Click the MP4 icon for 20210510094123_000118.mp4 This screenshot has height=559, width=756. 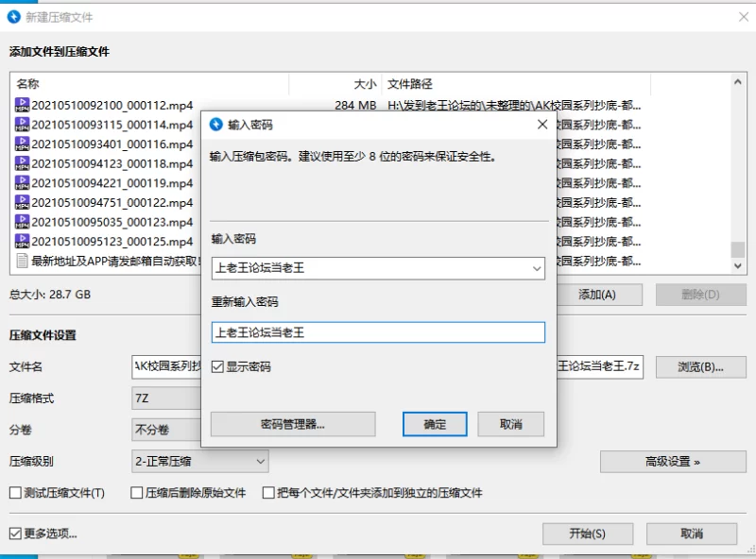[22, 163]
